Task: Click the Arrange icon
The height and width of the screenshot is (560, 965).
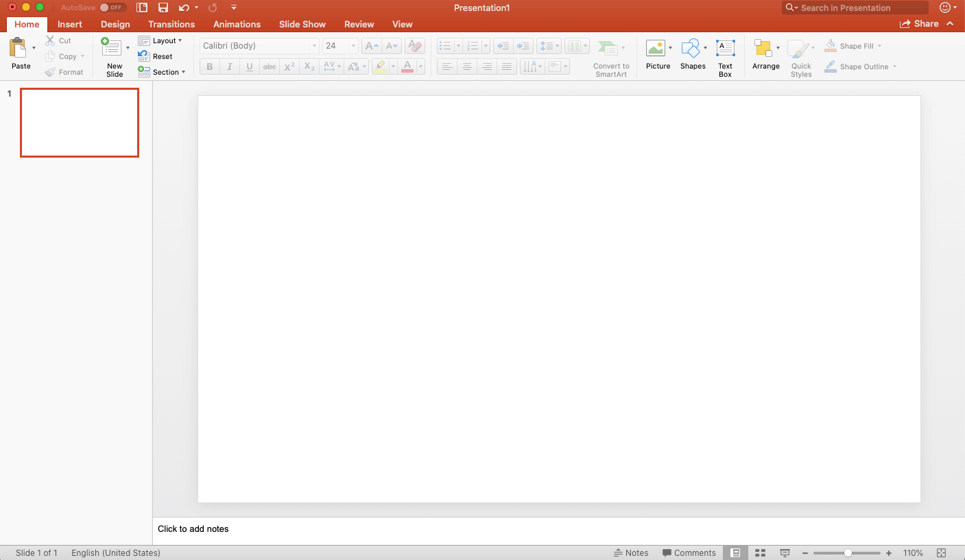Action: pyautogui.click(x=763, y=48)
